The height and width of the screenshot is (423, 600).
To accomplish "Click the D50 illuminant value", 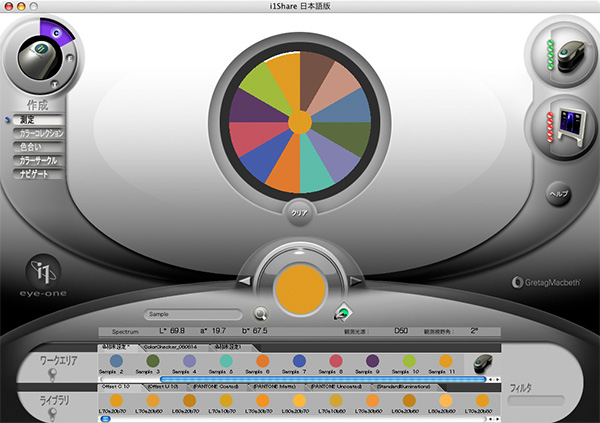I will click(401, 331).
